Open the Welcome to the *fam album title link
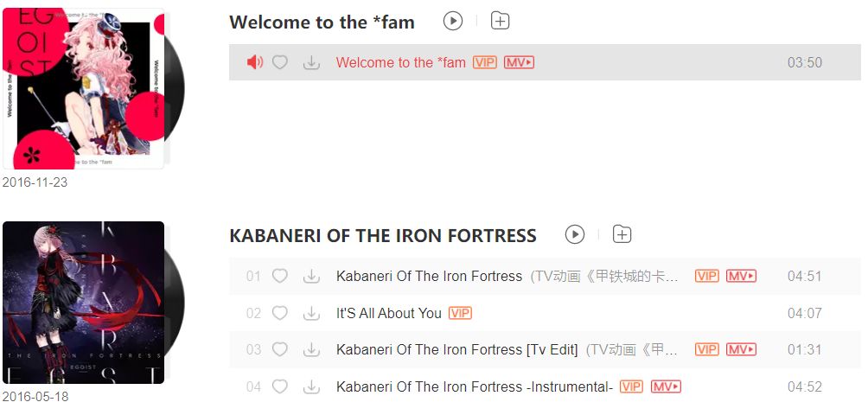The width and height of the screenshot is (868, 415). (322, 22)
